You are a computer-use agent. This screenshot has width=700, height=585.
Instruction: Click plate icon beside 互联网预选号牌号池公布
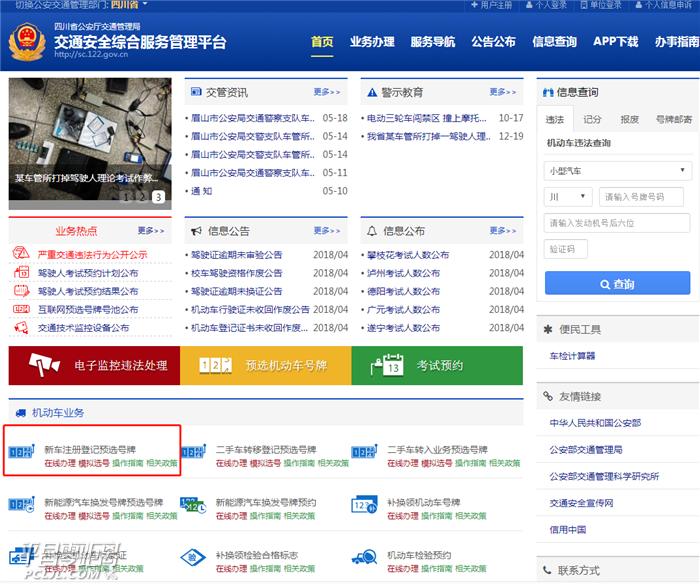(x=21, y=309)
